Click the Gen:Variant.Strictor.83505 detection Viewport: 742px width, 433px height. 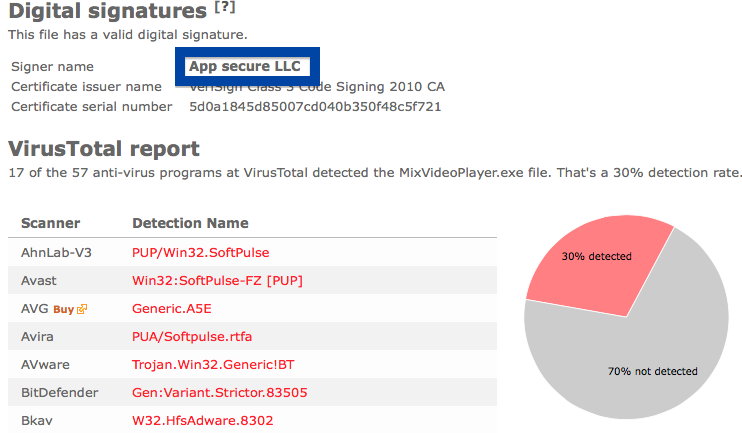tap(220, 392)
